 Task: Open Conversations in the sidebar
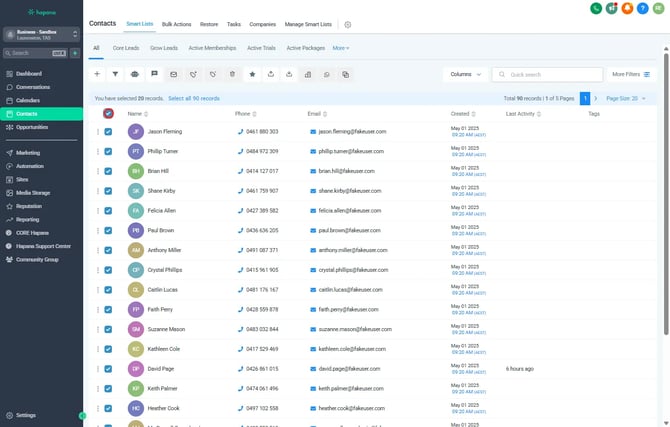coord(33,87)
